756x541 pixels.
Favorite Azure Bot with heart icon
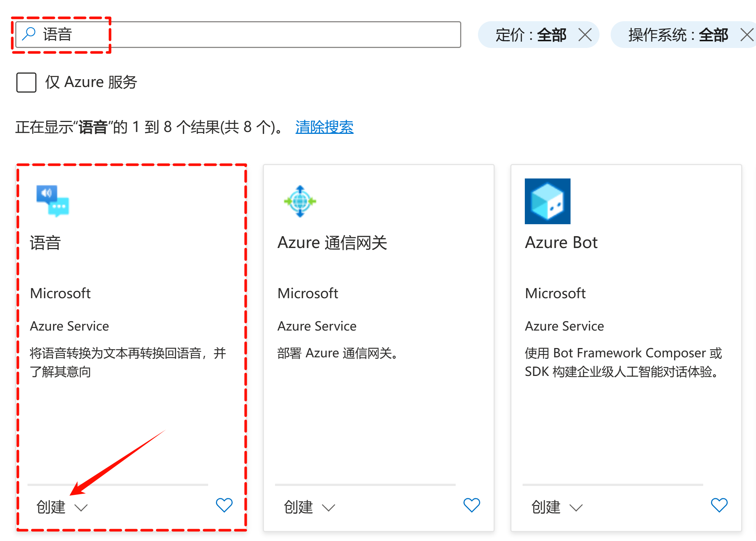click(x=719, y=505)
